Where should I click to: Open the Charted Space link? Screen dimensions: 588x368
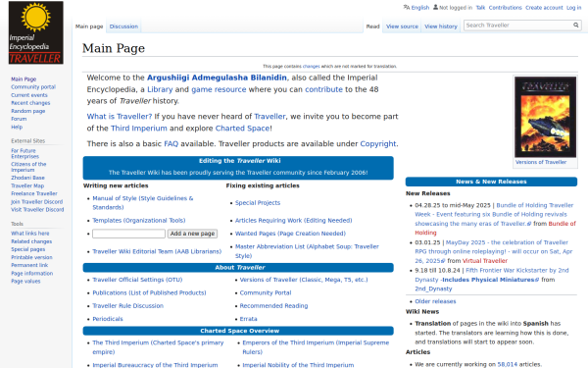[x=242, y=129]
